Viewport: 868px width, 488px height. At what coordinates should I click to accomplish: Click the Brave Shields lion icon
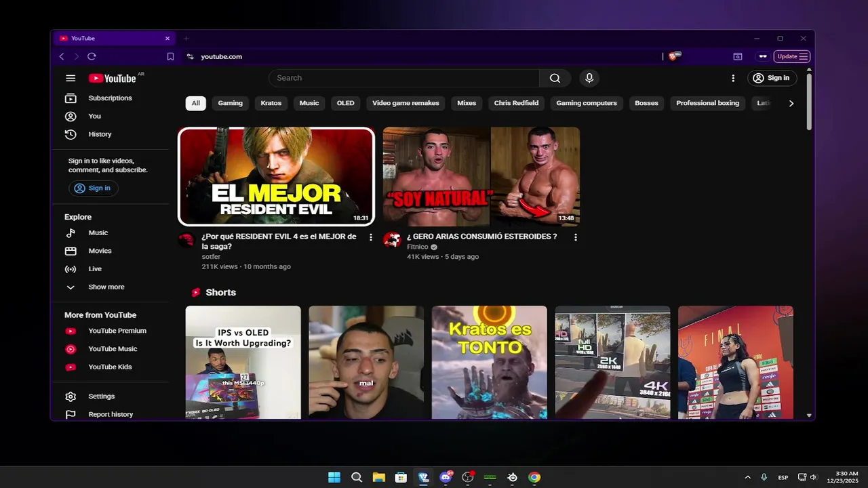point(673,56)
